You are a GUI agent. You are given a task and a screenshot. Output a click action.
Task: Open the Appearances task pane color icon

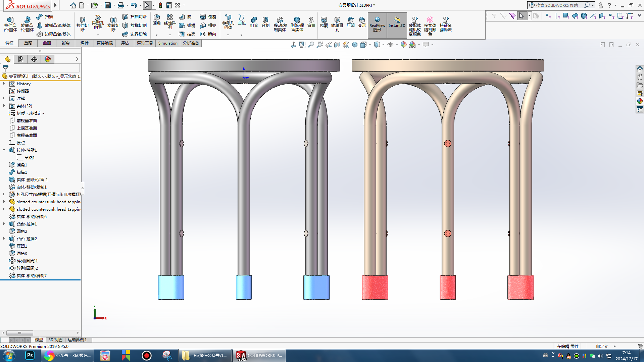click(640, 101)
